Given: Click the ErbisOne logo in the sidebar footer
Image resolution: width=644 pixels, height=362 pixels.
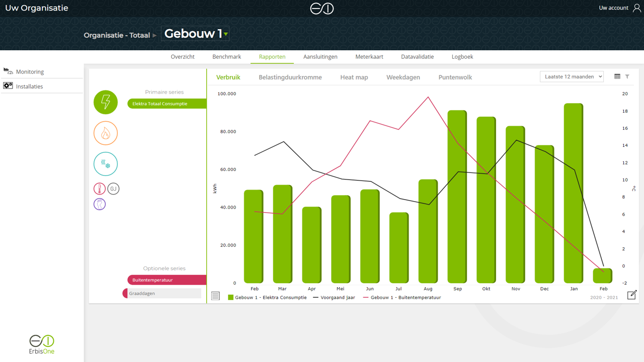Looking at the screenshot, I should 42,344.
